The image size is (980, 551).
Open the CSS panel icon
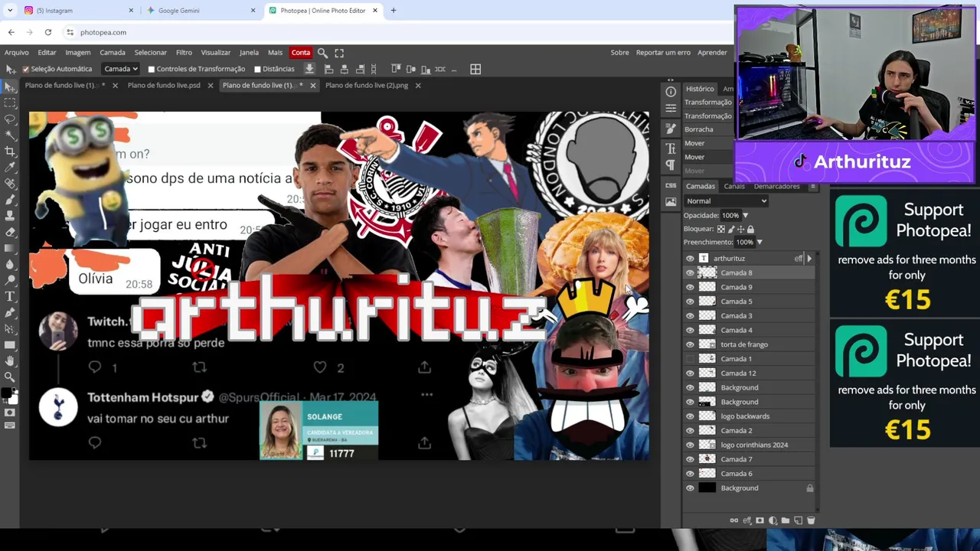coord(671,185)
